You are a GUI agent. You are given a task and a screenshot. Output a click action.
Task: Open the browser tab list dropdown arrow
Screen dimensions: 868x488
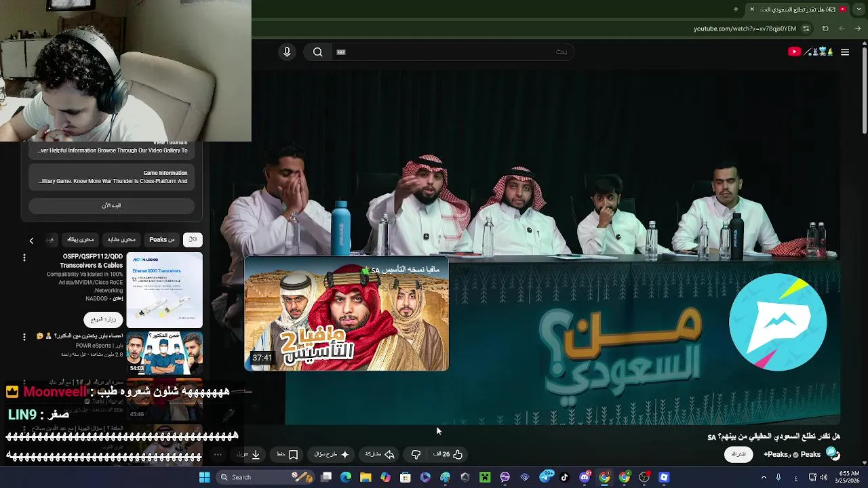tap(859, 9)
